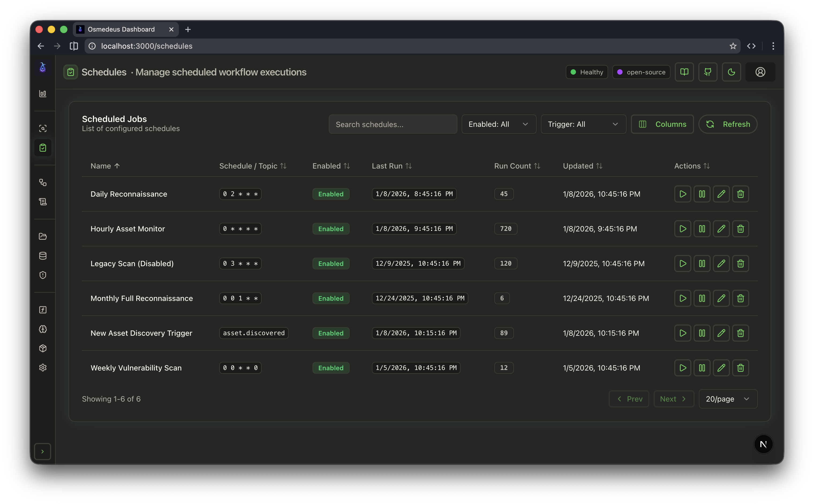Pause the Weekly Vulnerability Scan schedule
The height and width of the screenshot is (504, 814).
click(x=702, y=368)
